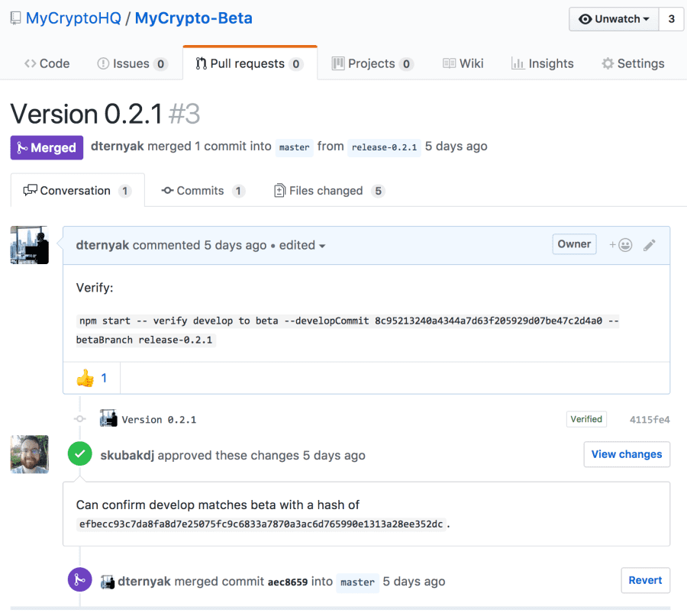Click dternyak's avatar beside the comment
The height and width of the screenshot is (616, 687).
29,245
